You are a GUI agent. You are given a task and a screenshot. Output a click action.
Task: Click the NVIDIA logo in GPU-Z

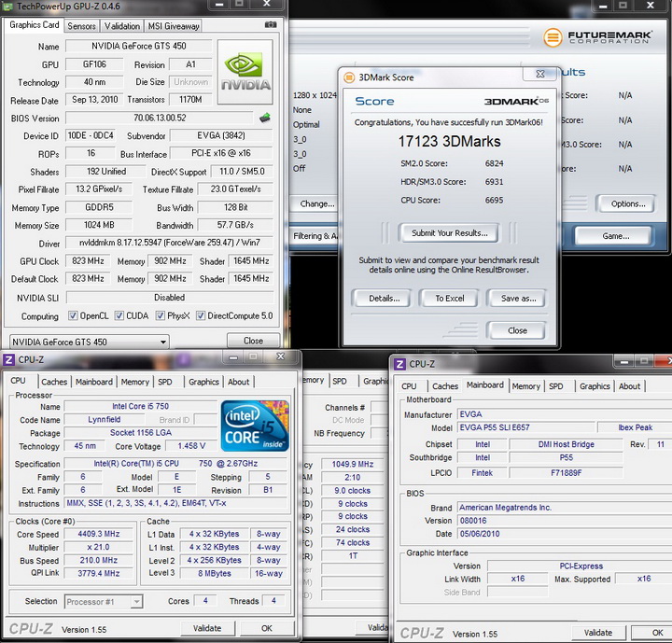pos(245,72)
